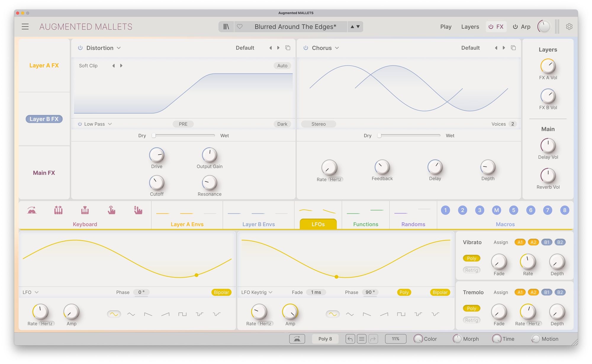
Task: Select the Layer A FX tab
Action: (44, 65)
